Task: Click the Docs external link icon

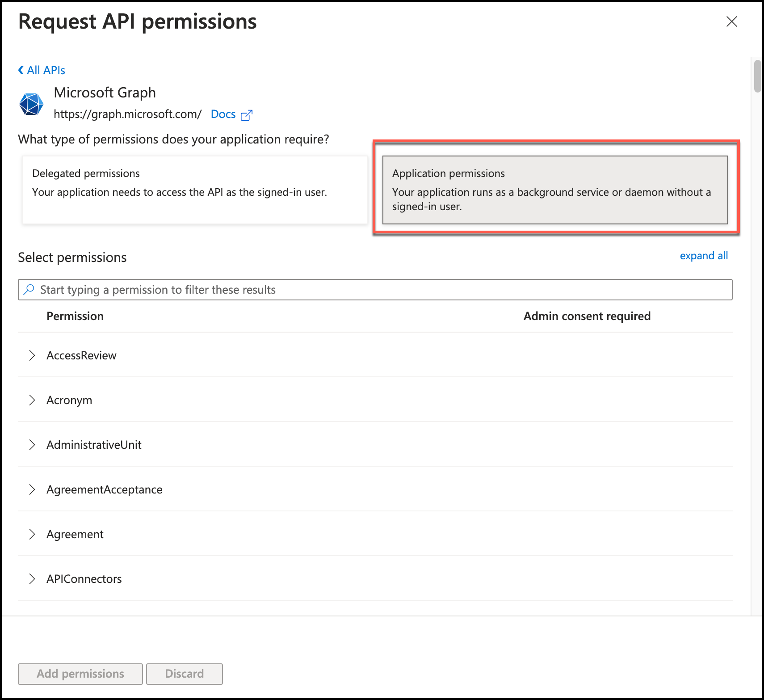Action: pyautogui.click(x=247, y=115)
